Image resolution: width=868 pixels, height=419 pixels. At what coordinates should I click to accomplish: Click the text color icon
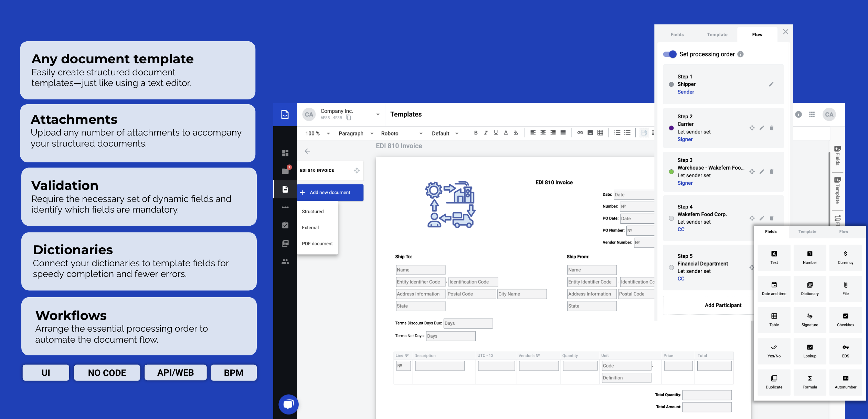point(506,133)
